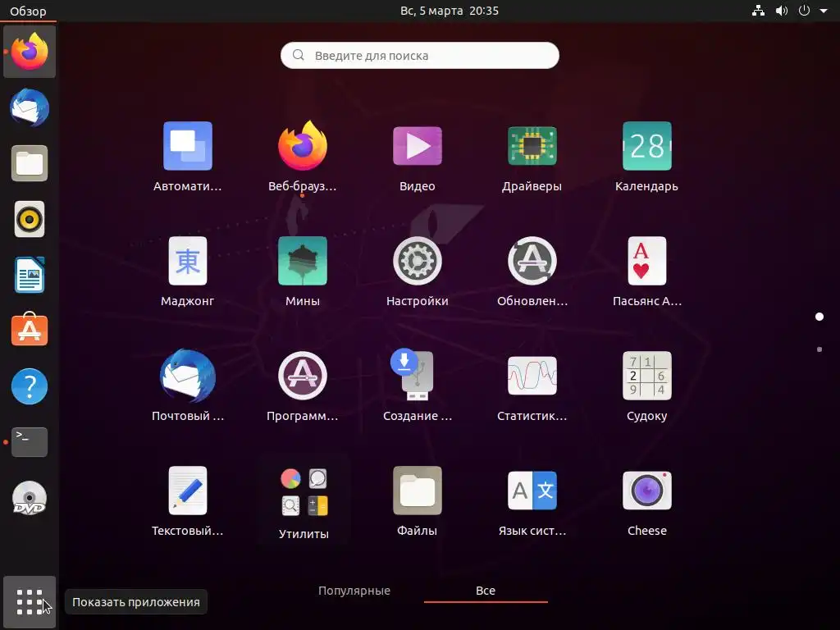Open the Маджонг game
840x630 pixels.
(x=188, y=272)
